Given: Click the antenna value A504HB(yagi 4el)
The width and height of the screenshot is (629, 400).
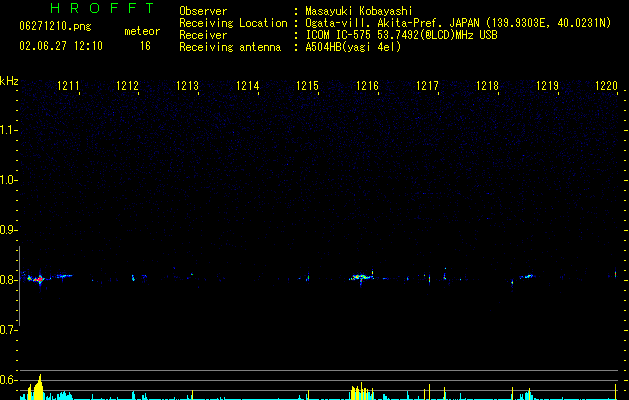Looking at the screenshot, I should [353, 47].
